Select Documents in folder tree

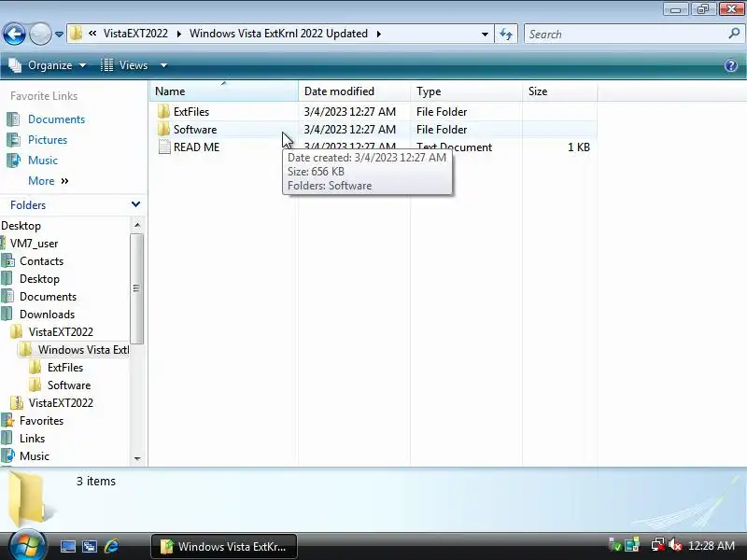[x=49, y=297]
